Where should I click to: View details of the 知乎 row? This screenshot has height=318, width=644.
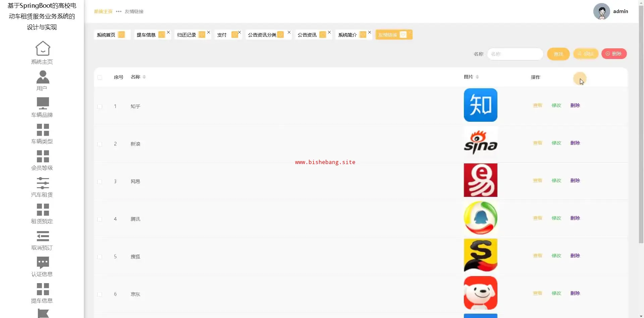coord(537,105)
